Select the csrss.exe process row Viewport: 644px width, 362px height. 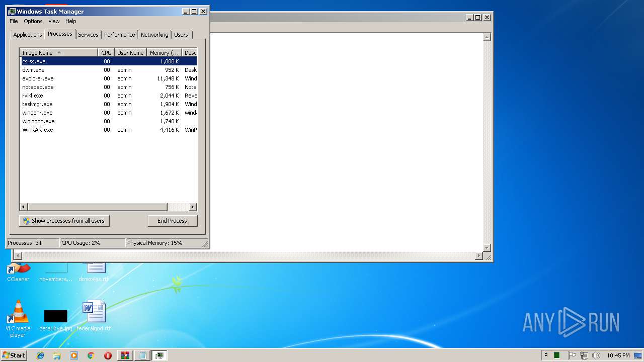(108, 61)
